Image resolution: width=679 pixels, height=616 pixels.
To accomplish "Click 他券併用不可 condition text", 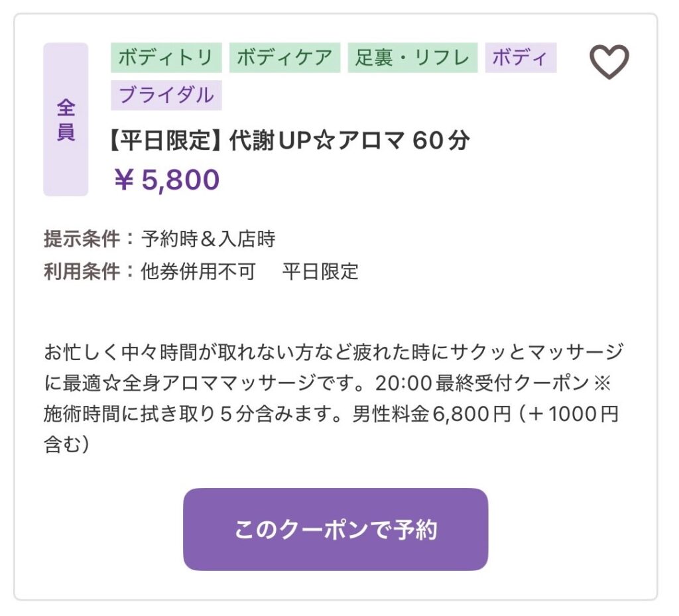I will 198,272.
